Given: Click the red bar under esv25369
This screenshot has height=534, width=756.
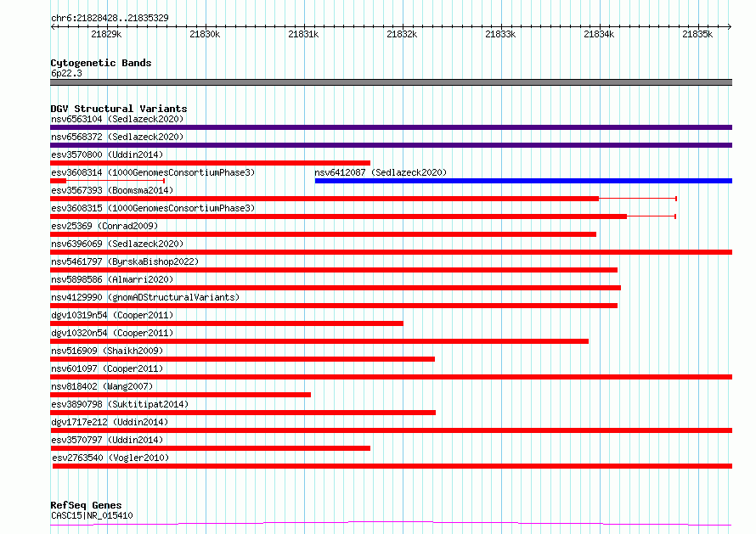Looking at the screenshot, I should click(323, 234).
